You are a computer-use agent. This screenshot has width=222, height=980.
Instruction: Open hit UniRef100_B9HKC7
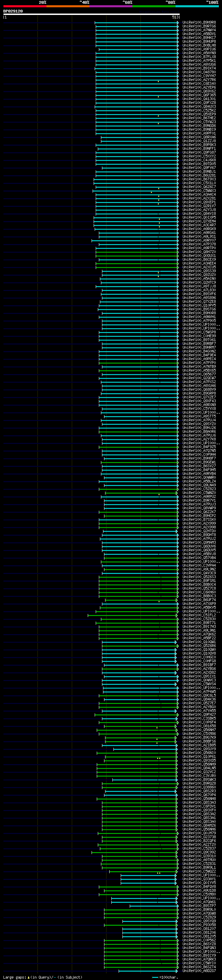tap(199, 38)
